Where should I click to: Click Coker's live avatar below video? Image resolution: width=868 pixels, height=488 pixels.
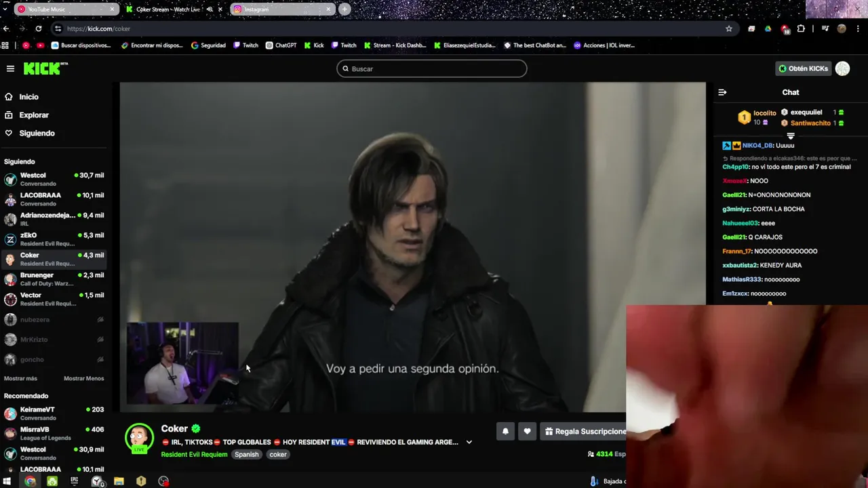coord(139,438)
